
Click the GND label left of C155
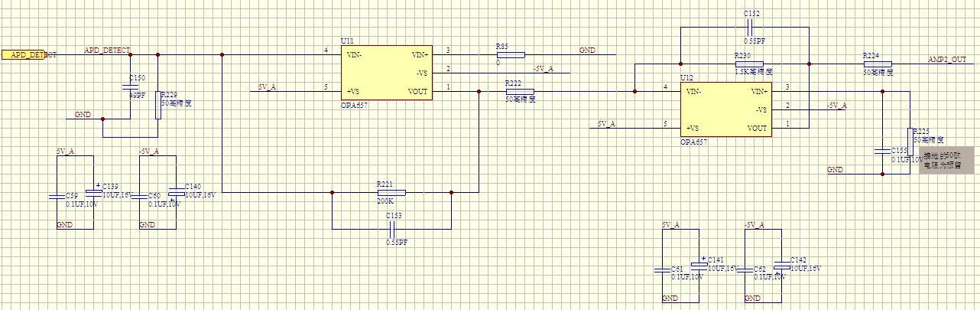pyautogui.click(x=836, y=170)
